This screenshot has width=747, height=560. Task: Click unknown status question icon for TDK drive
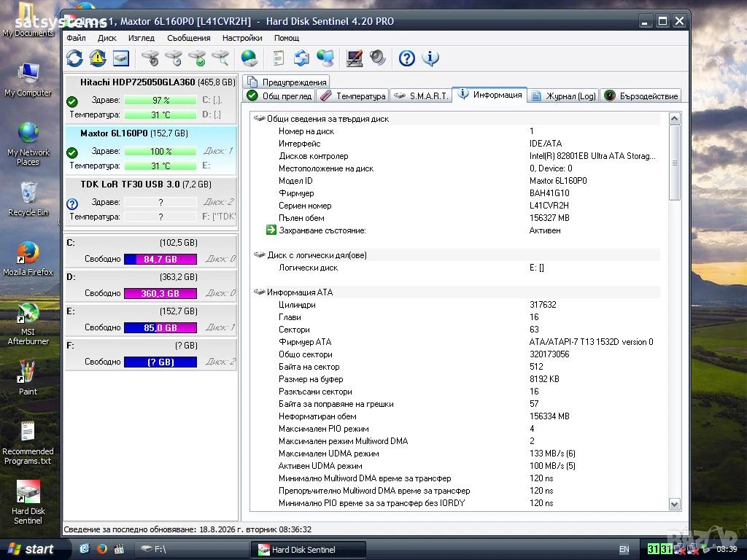pos(72,204)
